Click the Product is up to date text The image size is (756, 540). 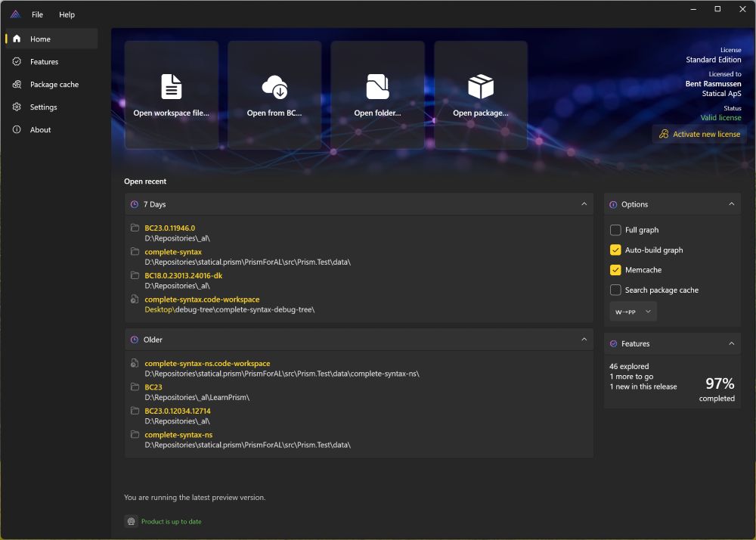point(171,522)
